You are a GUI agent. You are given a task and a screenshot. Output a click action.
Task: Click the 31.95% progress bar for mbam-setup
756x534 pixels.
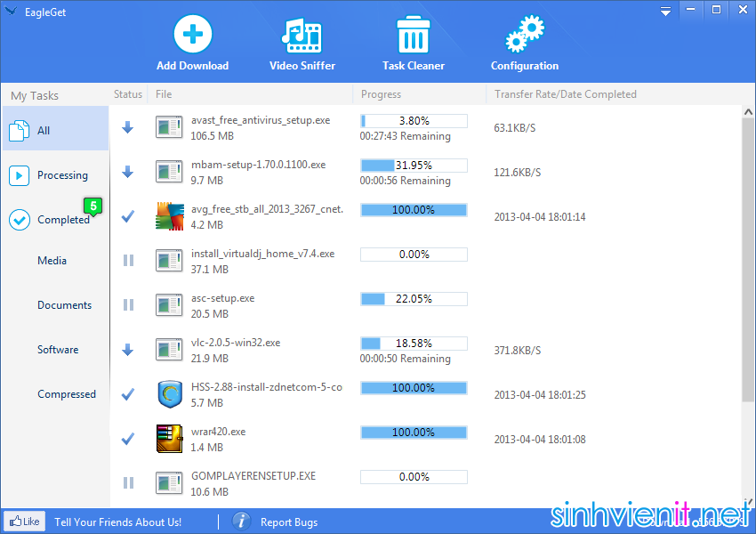(x=414, y=166)
